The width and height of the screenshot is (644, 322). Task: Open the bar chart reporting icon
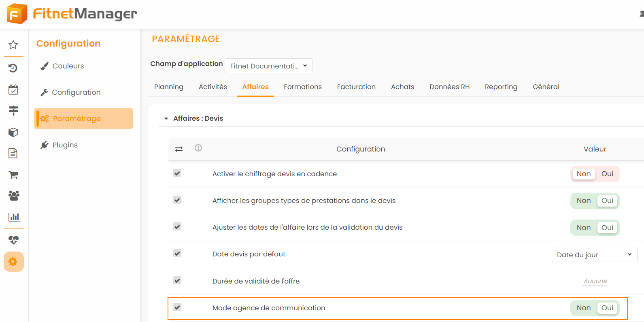pyautogui.click(x=13, y=217)
